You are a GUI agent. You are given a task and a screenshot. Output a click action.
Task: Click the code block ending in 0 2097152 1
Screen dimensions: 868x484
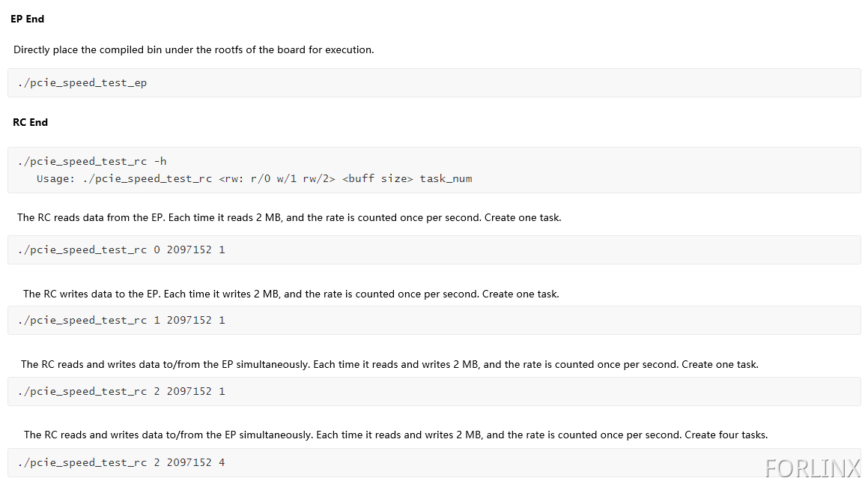(x=434, y=249)
